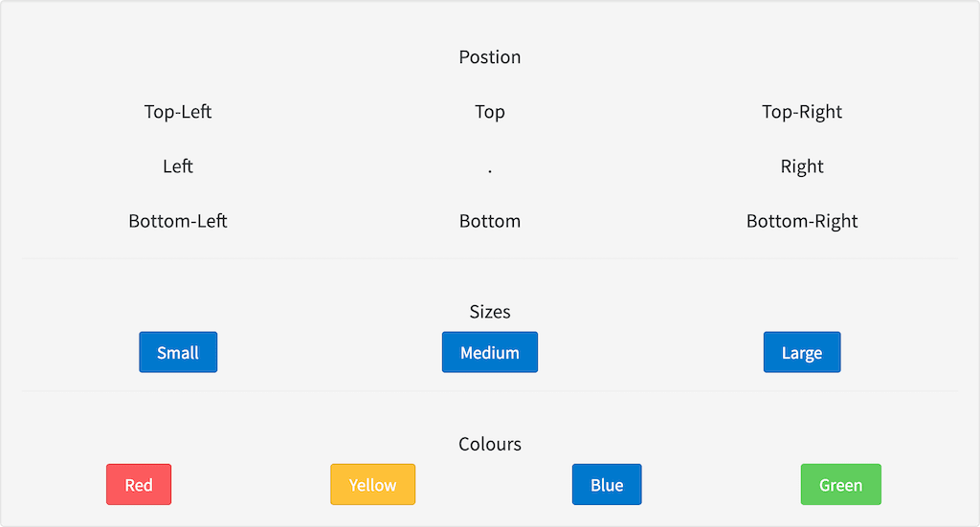Choose the Top-Right position option

802,112
